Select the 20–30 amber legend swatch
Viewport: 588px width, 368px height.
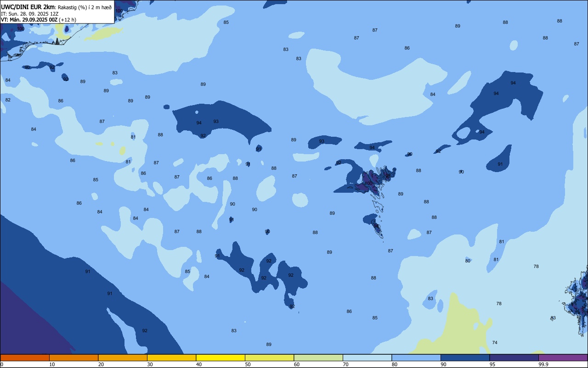(123, 357)
